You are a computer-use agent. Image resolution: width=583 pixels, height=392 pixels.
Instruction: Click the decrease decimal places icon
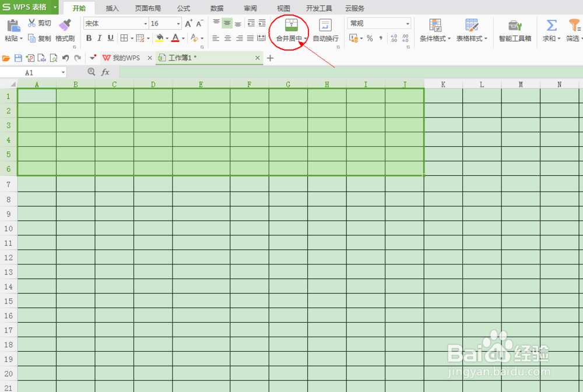click(x=405, y=38)
